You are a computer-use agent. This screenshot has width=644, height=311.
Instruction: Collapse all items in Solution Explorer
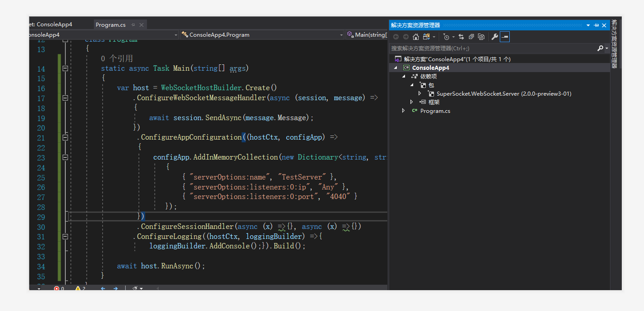(471, 37)
